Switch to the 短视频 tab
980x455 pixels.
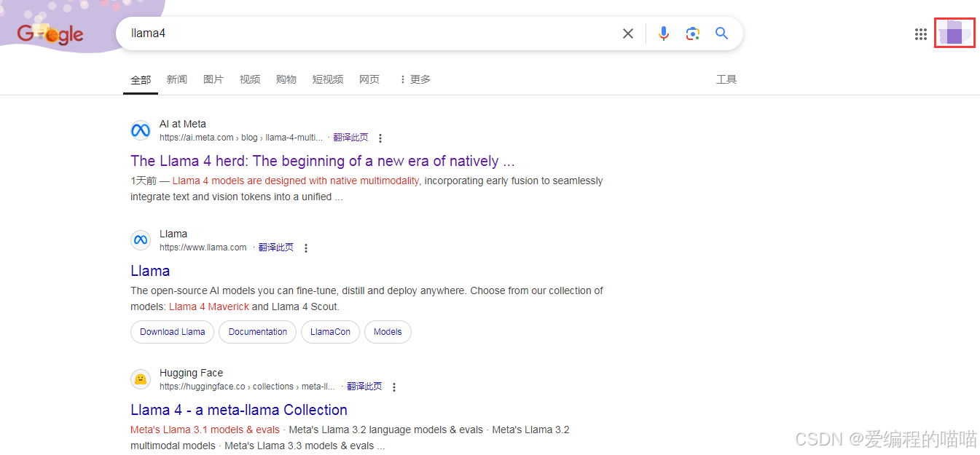pyautogui.click(x=328, y=79)
